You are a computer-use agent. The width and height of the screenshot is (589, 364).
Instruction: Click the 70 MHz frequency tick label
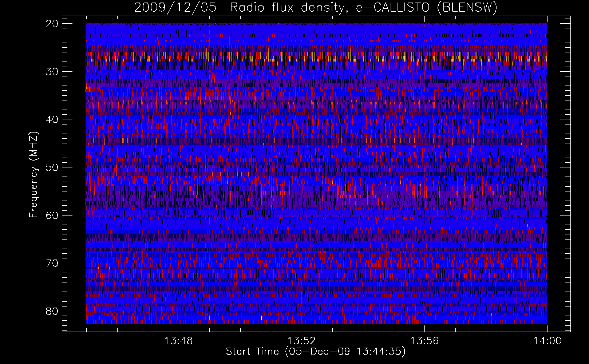pos(52,263)
